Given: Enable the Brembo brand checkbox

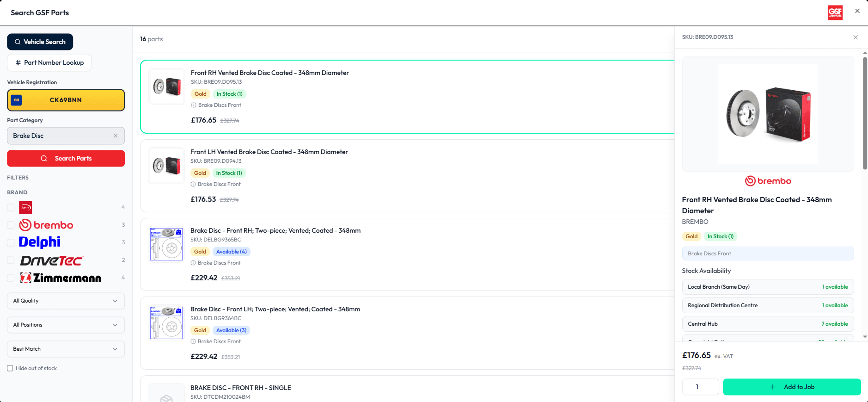Looking at the screenshot, I should [11, 225].
